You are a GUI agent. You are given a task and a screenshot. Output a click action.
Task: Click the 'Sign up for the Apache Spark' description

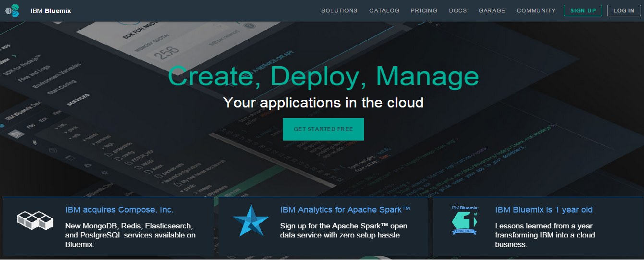pyautogui.click(x=344, y=230)
